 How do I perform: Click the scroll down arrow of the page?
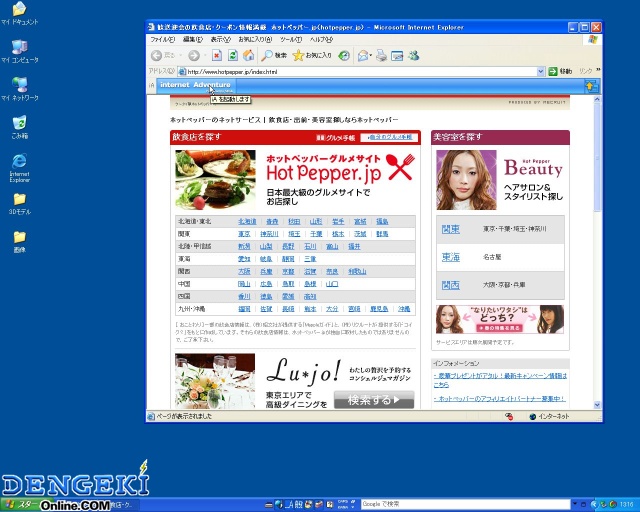coord(597,405)
